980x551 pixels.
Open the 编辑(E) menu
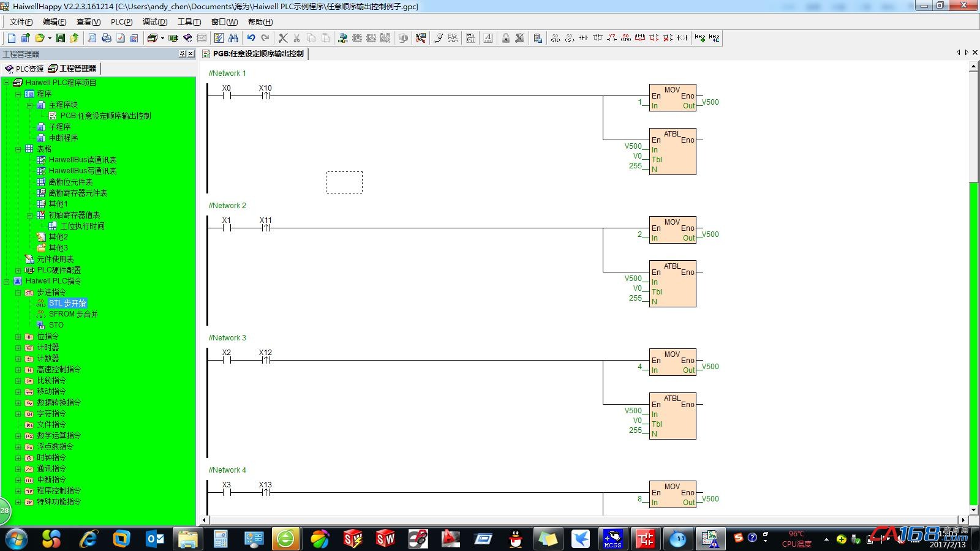coord(55,22)
